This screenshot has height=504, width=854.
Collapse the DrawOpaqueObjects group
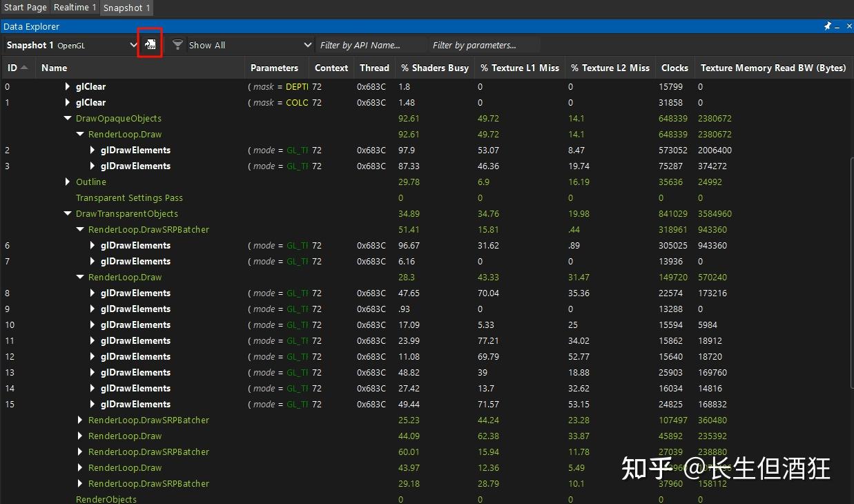tap(67, 118)
